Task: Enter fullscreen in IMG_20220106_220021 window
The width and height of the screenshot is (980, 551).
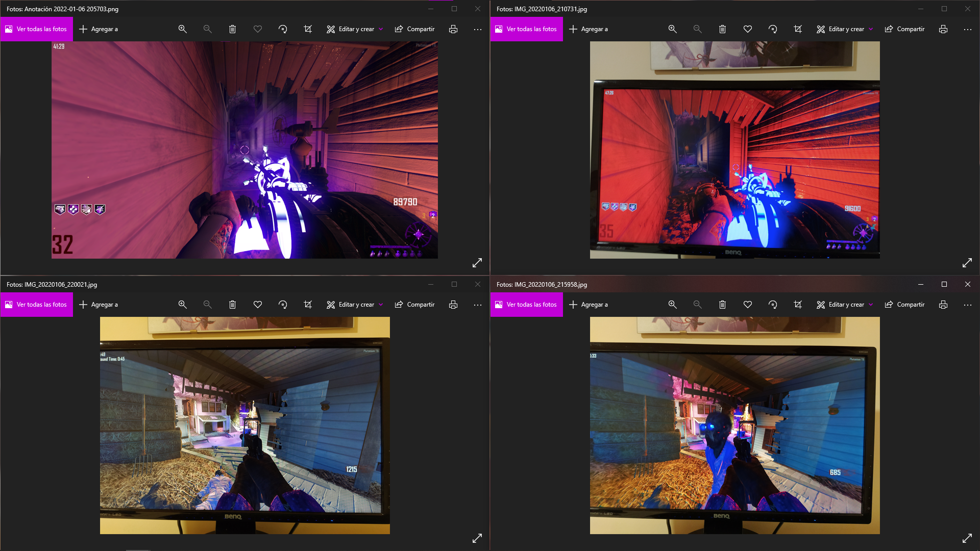Action: 477,538
